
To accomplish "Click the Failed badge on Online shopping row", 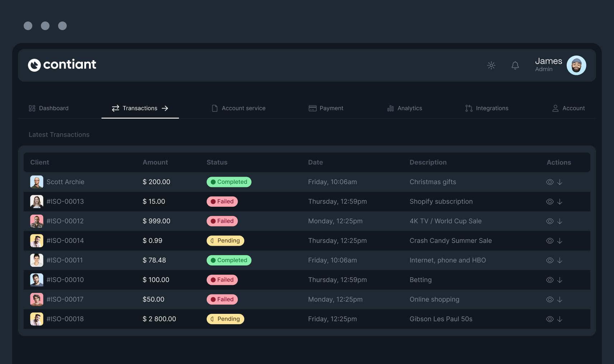I will coord(222,299).
